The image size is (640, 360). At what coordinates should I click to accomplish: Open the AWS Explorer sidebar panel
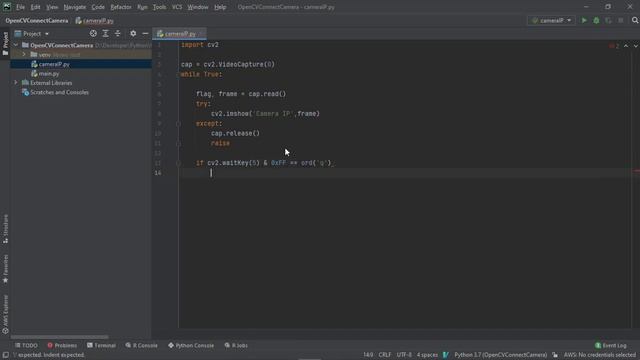5,314
